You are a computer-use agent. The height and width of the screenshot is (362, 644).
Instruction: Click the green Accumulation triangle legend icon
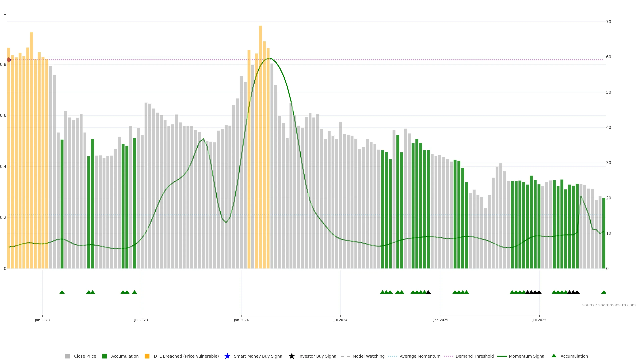[x=554, y=356]
